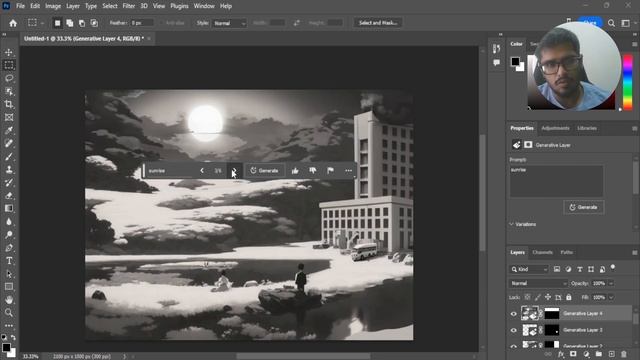Image resolution: width=640 pixels, height=360 pixels.
Task: Select the Lasso tool
Action: tap(9, 78)
